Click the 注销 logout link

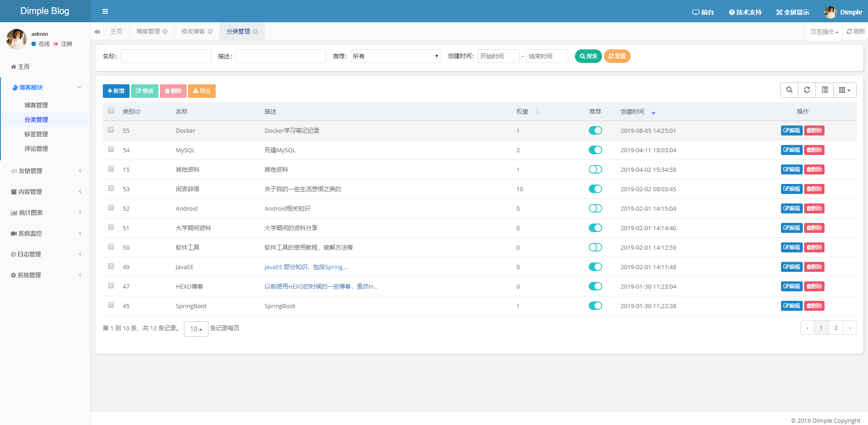click(63, 44)
